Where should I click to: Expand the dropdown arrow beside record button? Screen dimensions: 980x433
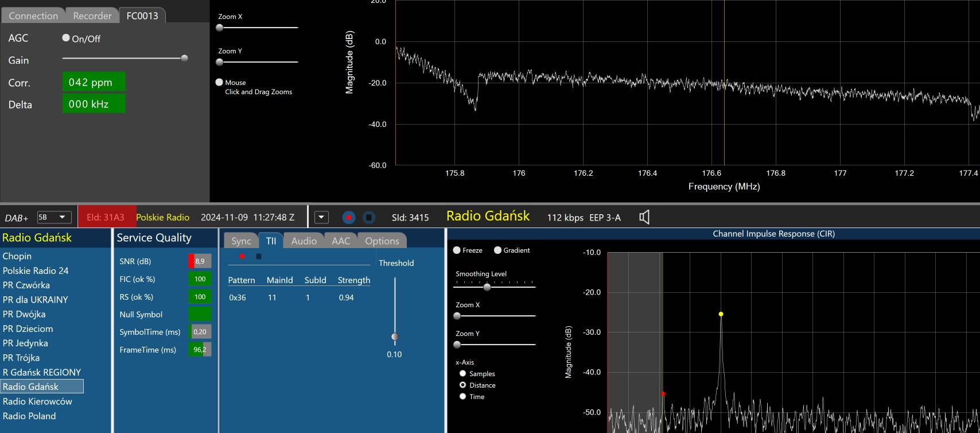click(x=321, y=218)
